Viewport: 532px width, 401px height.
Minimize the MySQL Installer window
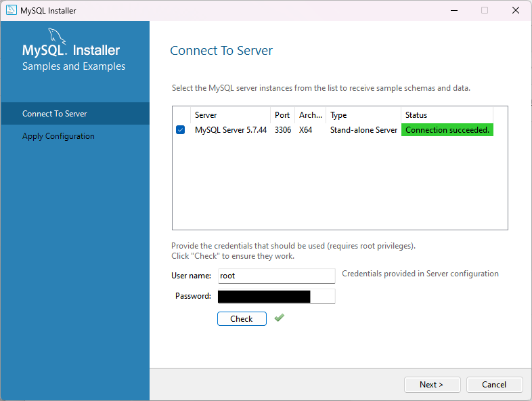(454, 11)
